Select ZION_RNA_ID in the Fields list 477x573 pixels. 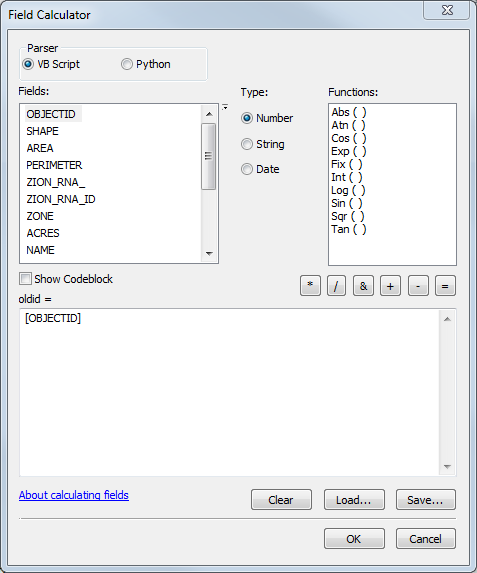[x=61, y=199]
